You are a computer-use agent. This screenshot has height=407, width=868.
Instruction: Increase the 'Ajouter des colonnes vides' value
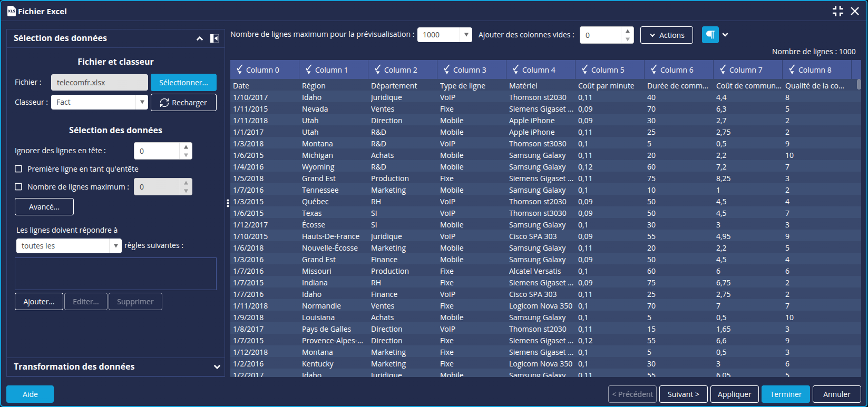[627, 31]
